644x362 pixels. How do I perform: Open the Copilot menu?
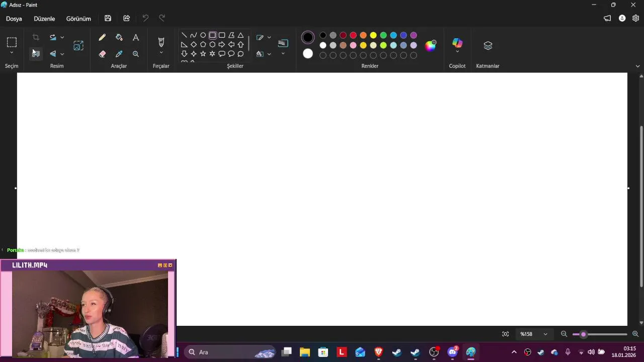tap(457, 46)
